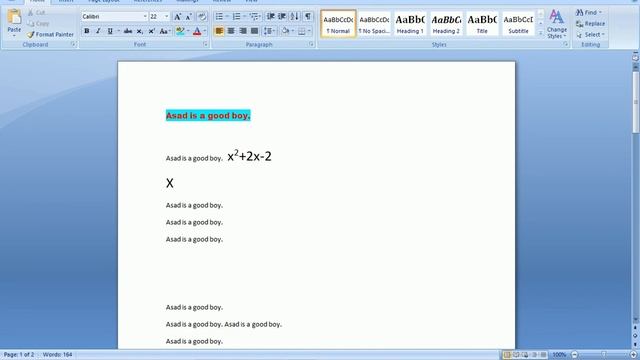Click the Grow Font icon
The width and height of the screenshot is (640, 360).
[x=178, y=17]
